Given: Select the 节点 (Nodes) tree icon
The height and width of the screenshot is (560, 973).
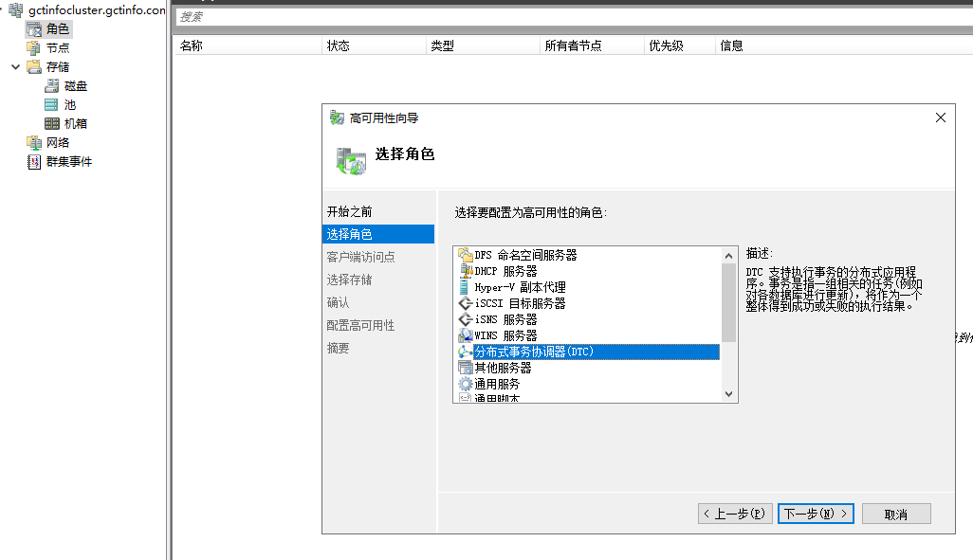Looking at the screenshot, I should coord(34,48).
